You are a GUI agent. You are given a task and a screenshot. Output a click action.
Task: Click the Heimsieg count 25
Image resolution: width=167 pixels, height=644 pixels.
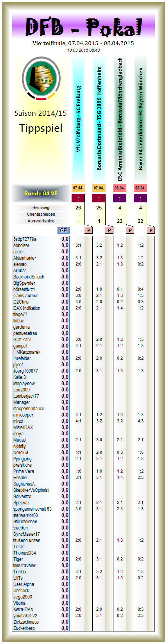[99, 207]
